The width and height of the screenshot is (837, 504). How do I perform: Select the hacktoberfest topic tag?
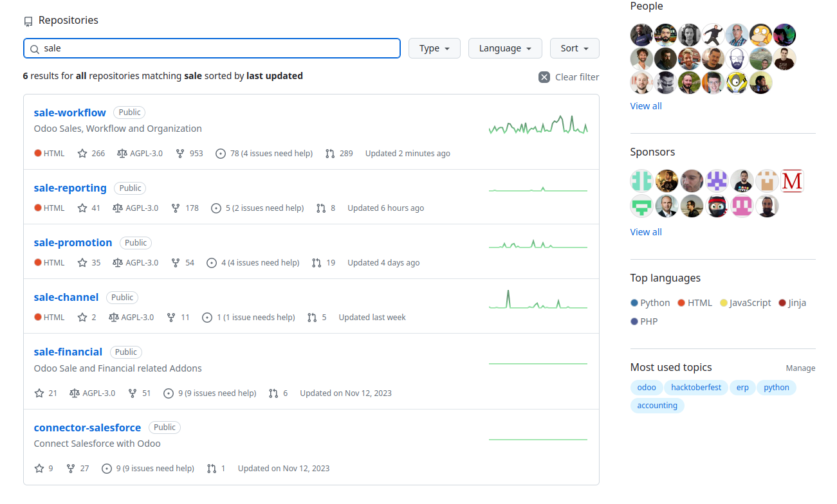coord(696,388)
